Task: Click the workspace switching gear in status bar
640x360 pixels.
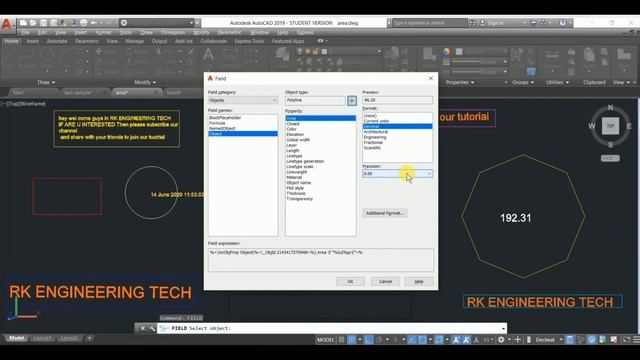Action: (501, 340)
